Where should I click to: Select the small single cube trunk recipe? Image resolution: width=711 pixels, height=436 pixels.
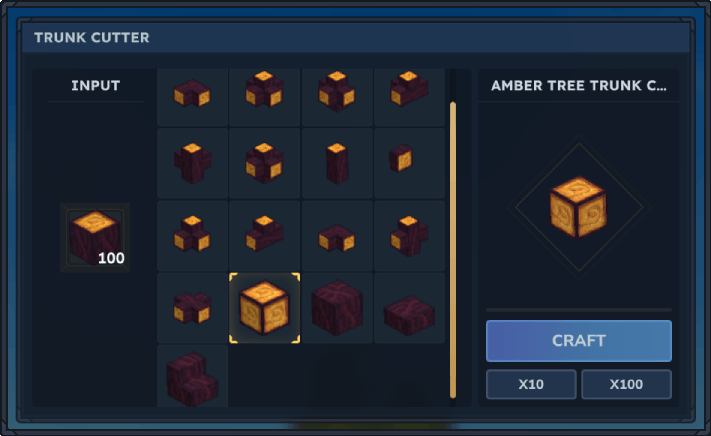point(409,163)
